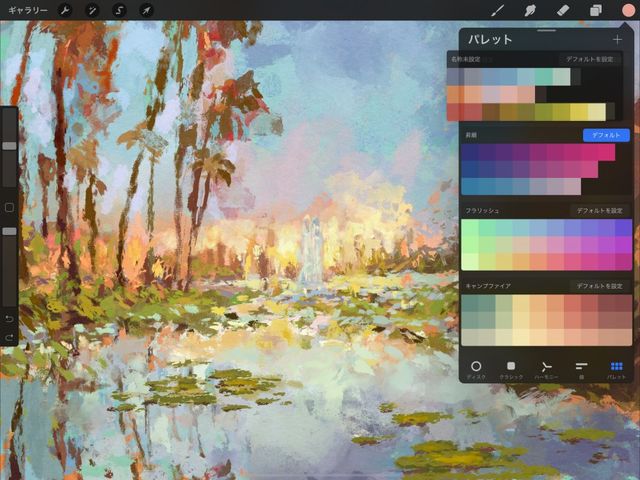Set キャンプファイア palette as default
The image size is (640, 480).
600,286
